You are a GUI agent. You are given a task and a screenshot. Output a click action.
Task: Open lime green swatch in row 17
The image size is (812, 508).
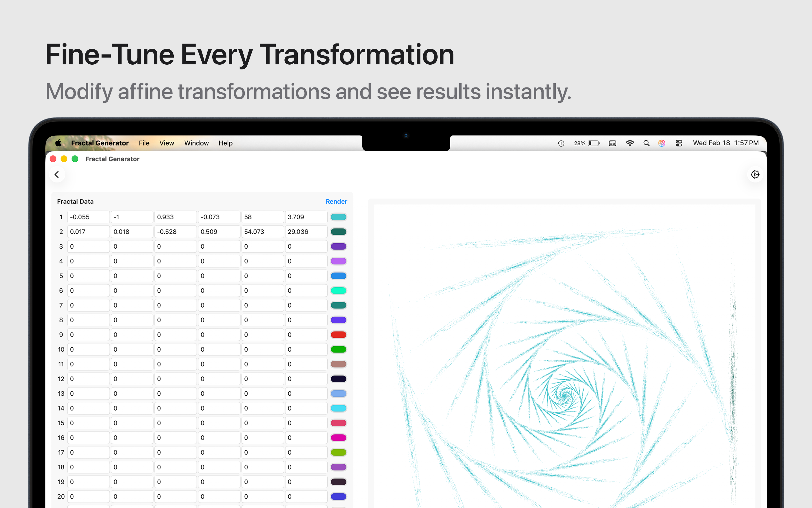point(338,453)
